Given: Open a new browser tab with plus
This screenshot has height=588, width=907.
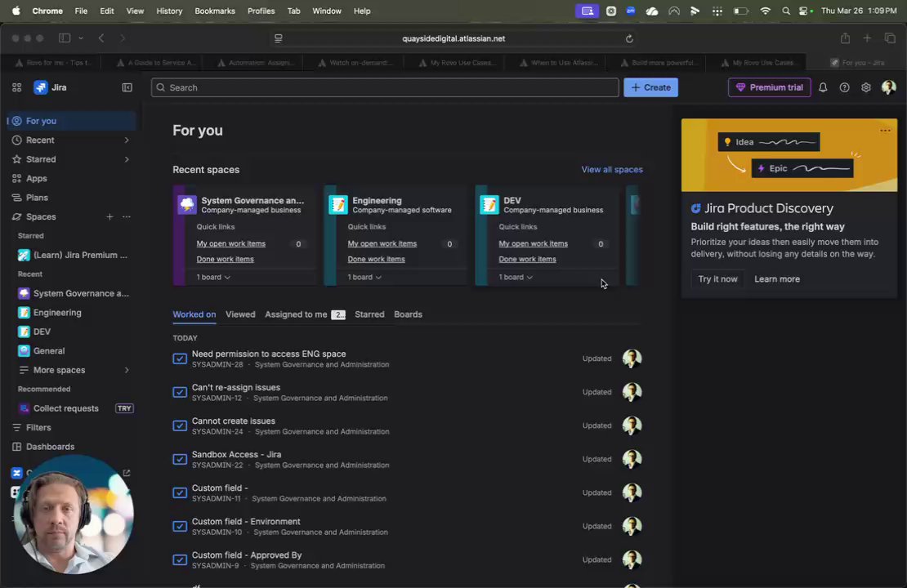Looking at the screenshot, I should pyautogui.click(x=867, y=38).
